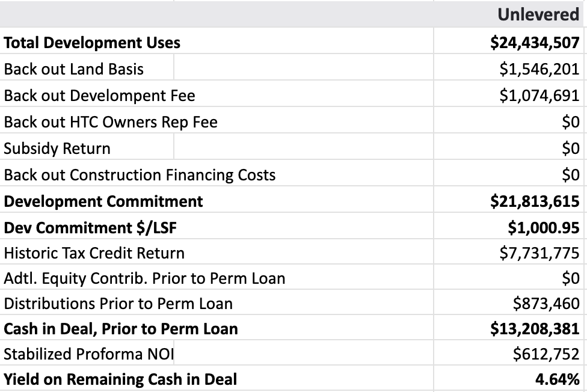Viewport: 587px width, 392px height.
Task: Select the Stabilized Proforma NOI cell
Action: [x=88, y=354]
